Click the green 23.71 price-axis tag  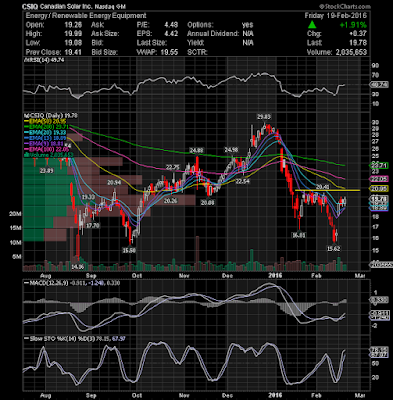pos(380,165)
